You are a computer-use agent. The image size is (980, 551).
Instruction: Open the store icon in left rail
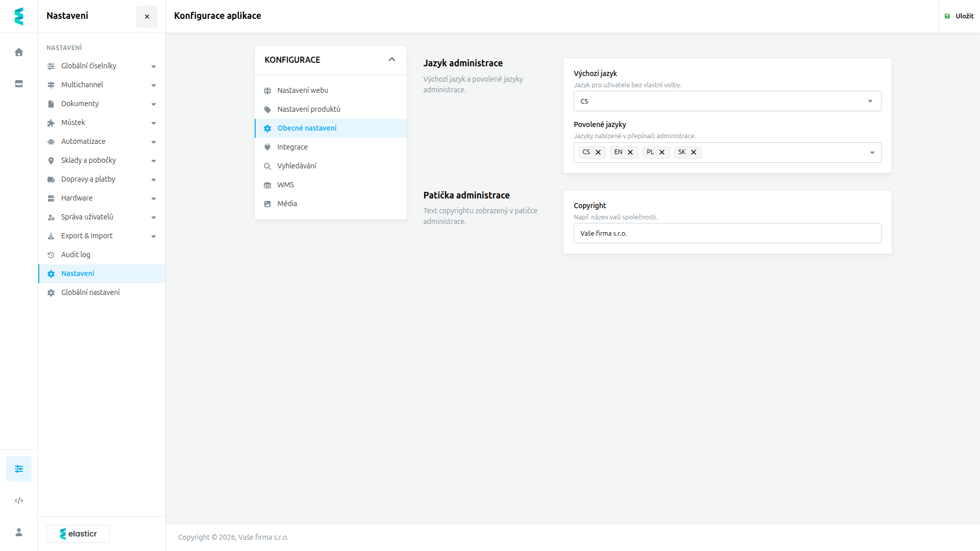[x=19, y=84]
